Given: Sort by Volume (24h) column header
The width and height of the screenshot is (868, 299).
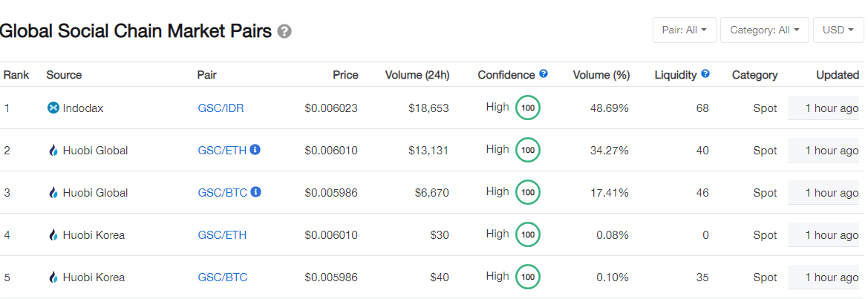Looking at the screenshot, I should [x=417, y=75].
